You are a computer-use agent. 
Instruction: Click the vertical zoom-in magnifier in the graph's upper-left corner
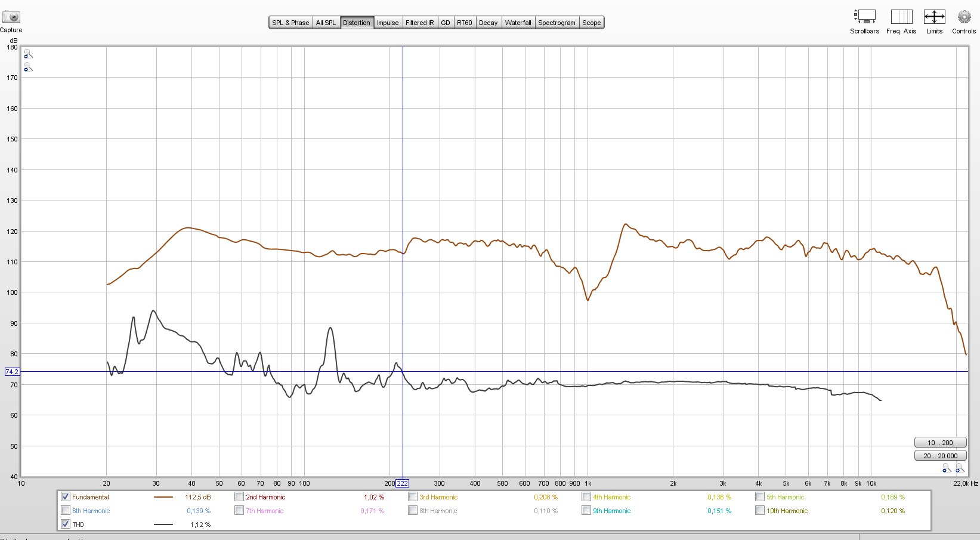pos(28,54)
